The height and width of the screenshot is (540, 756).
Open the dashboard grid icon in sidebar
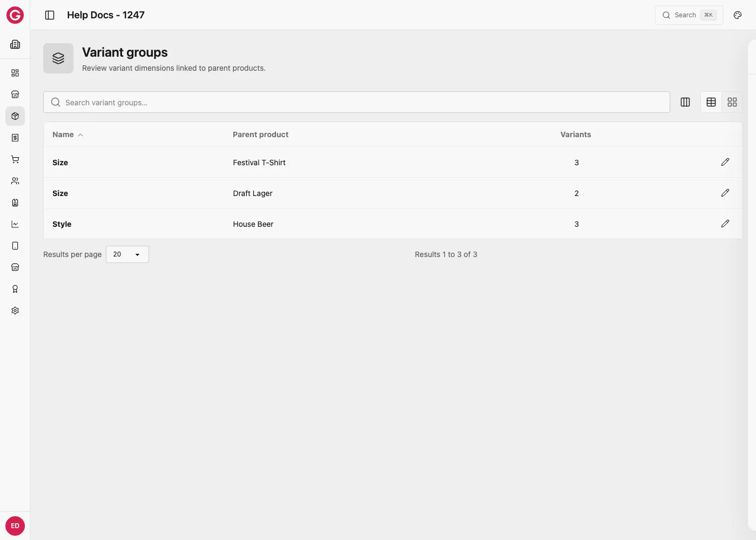[x=15, y=73]
